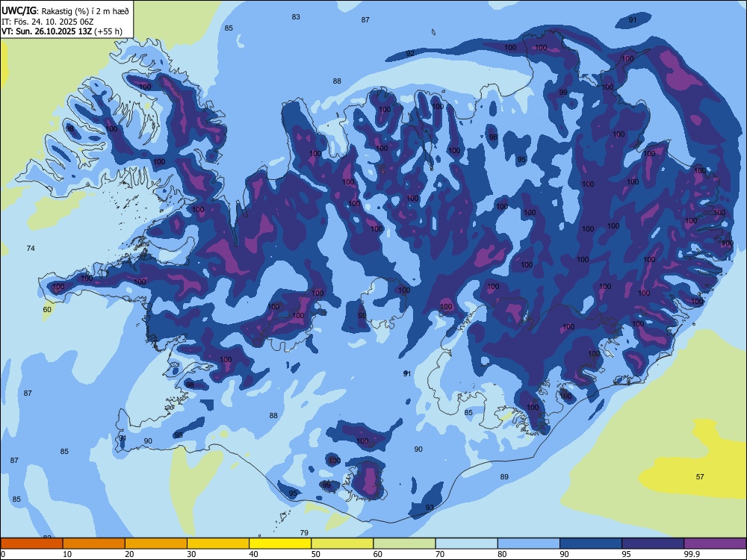747x560 pixels.
Task: Click the 'IT: Fös. 24. 10. 2025 06Z' line
Action: coord(47,22)
